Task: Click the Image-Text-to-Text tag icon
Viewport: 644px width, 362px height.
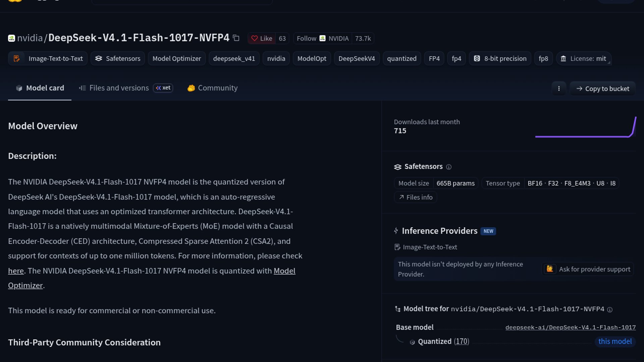Action: (x=16, y=58)
